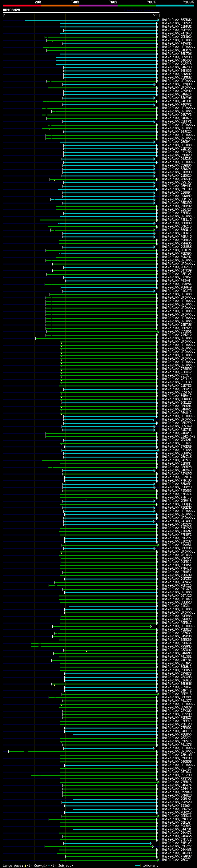The width and height of the screenshot is (197, 868).
Task: Click the alignment bar for UniRef100_B6ZBW0
Action: pos(92,20)
